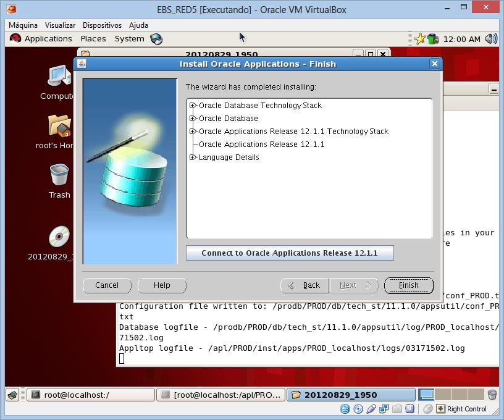The width and height of the screenshot is (504, 420).
Task: Click Cancel in the install wizard
Action: (x=107, y=285)
